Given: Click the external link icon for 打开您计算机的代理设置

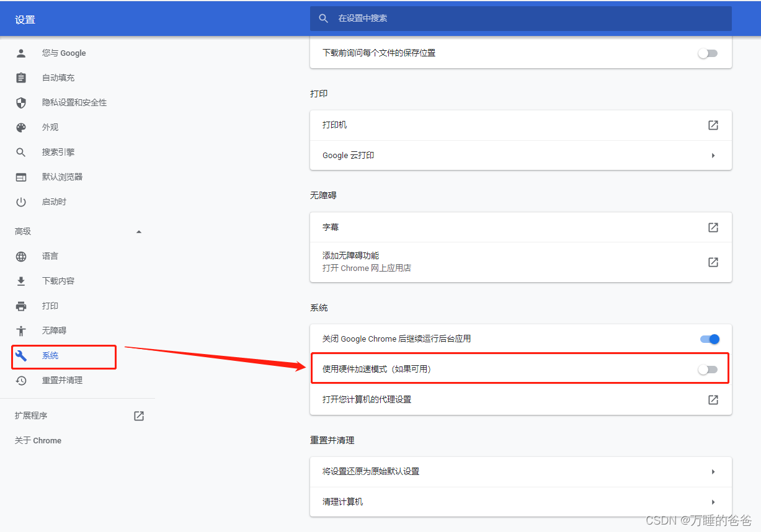Looking at the screenshot, I should (x=713, y=400).
